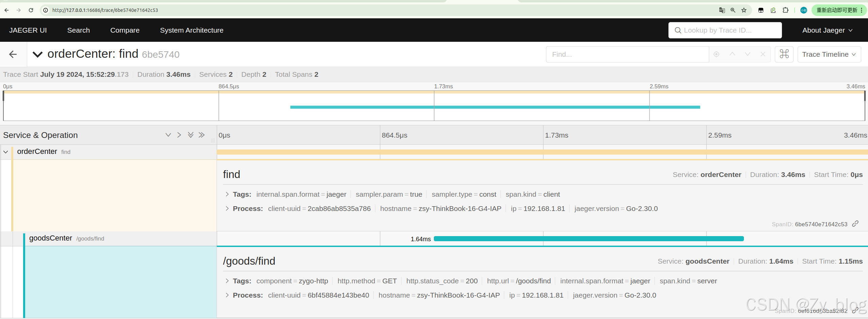The image size is (868, 319).
Task: Click the /goods/find detail heading
Action: [249, 261]
